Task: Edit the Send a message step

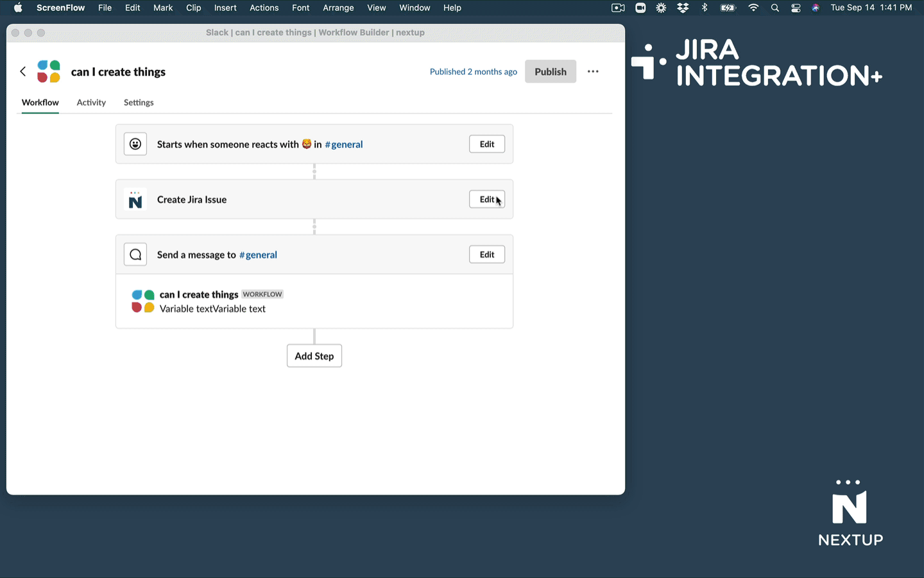Action: click(487, 254)
